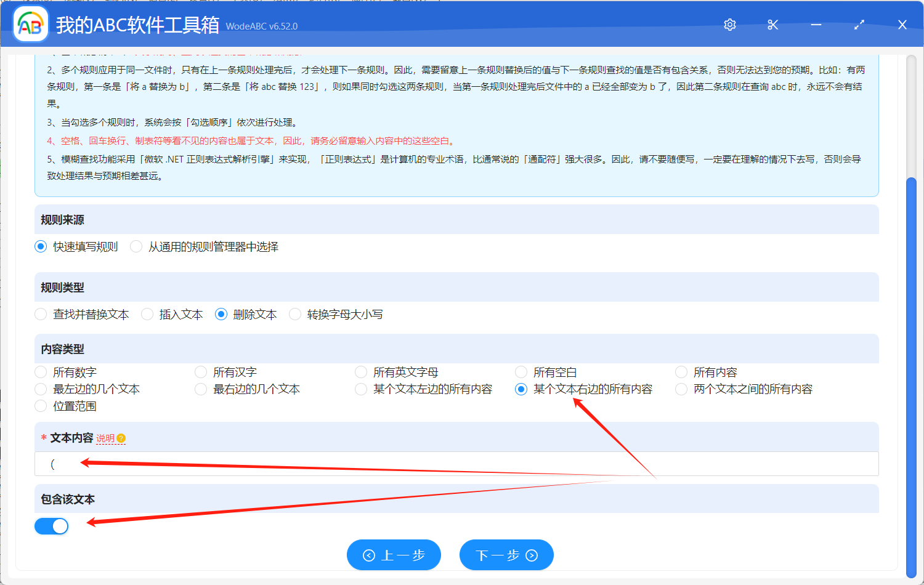Choose 所有空白 content type
The width and height of the screenshot is (924, 585).
click(521, 372)
